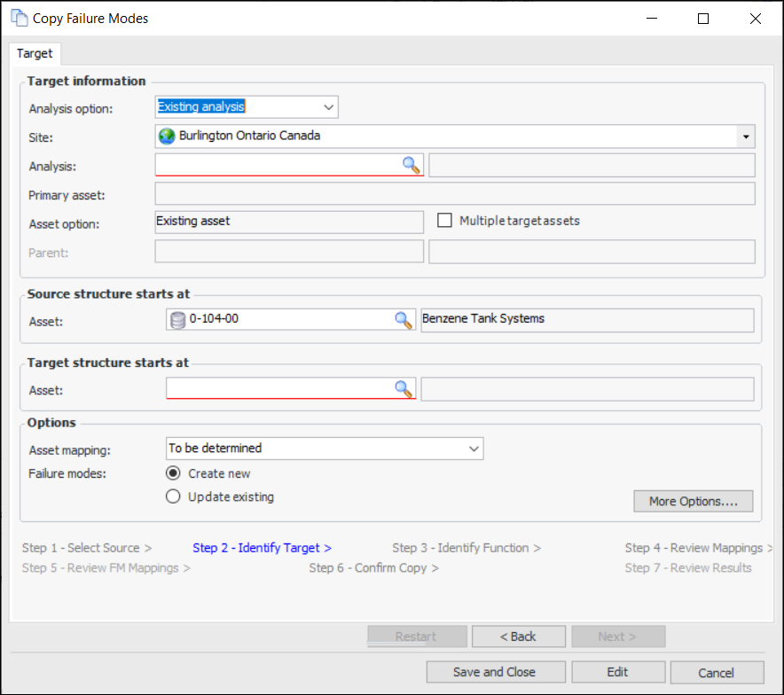Image resolution: width=784 pixels, height=695 pixels.
Task: Click the Edit button
Action: (x=618, y=672)
